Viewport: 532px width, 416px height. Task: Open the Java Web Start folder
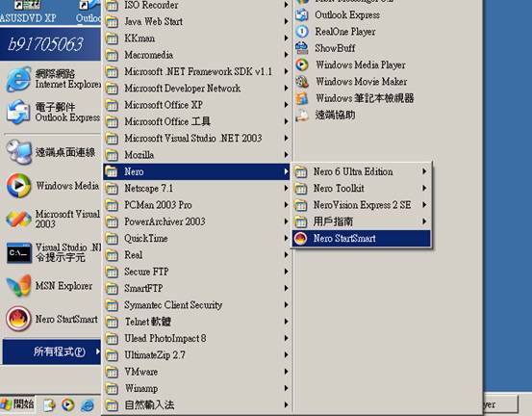click(x=196, y=22)
